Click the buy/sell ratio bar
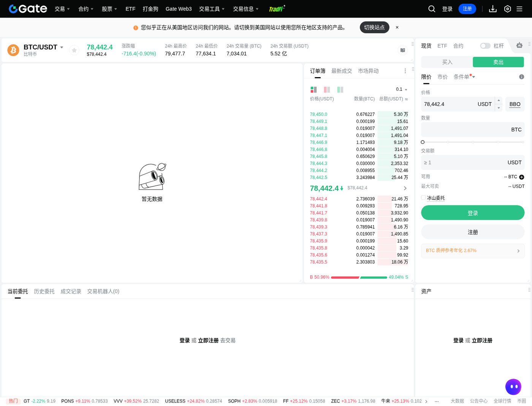532x406 pixels. pos(359,278)
